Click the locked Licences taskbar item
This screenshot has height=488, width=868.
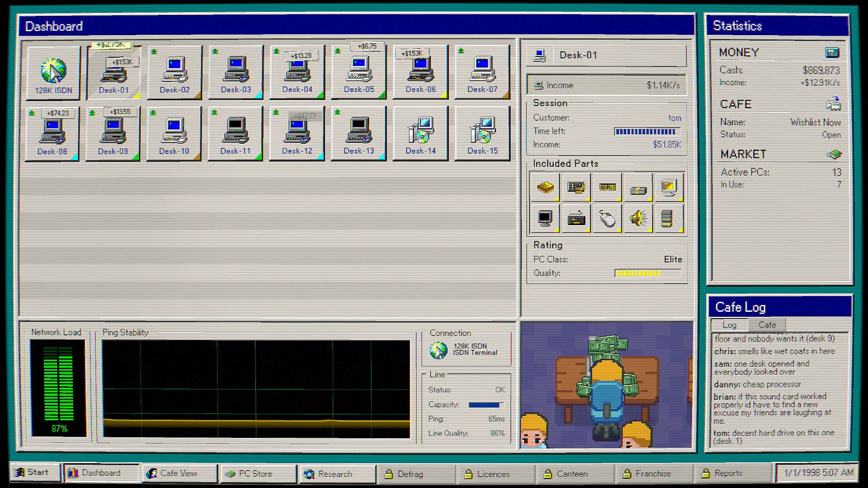click(x=495, y=474)
